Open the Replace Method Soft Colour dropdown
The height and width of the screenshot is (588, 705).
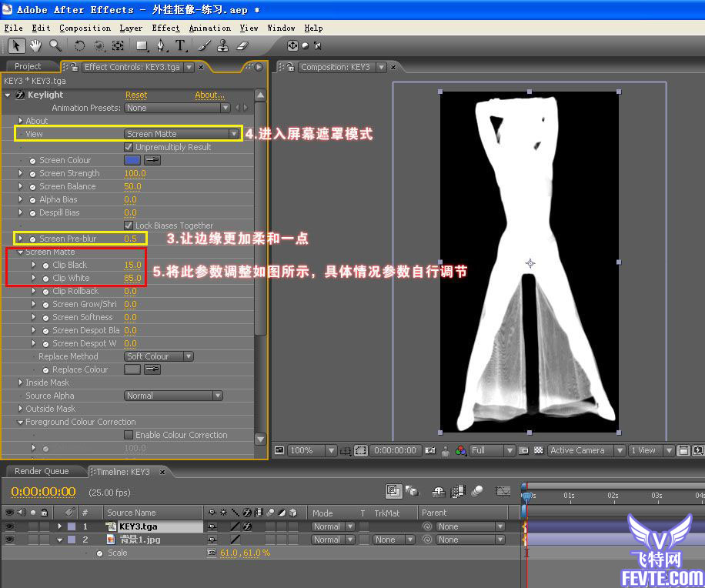[x=159, y=356]
